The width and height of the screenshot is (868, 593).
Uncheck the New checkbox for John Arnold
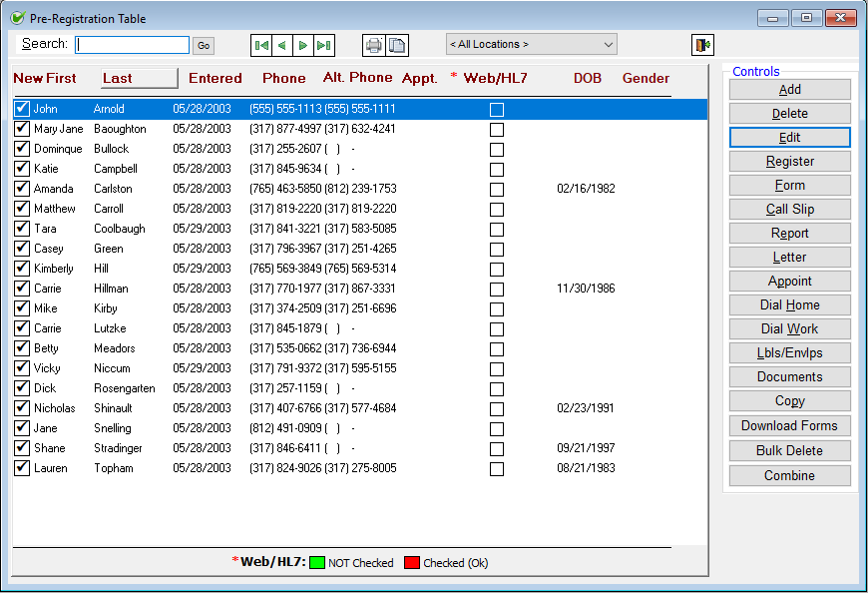click(22, 109)
